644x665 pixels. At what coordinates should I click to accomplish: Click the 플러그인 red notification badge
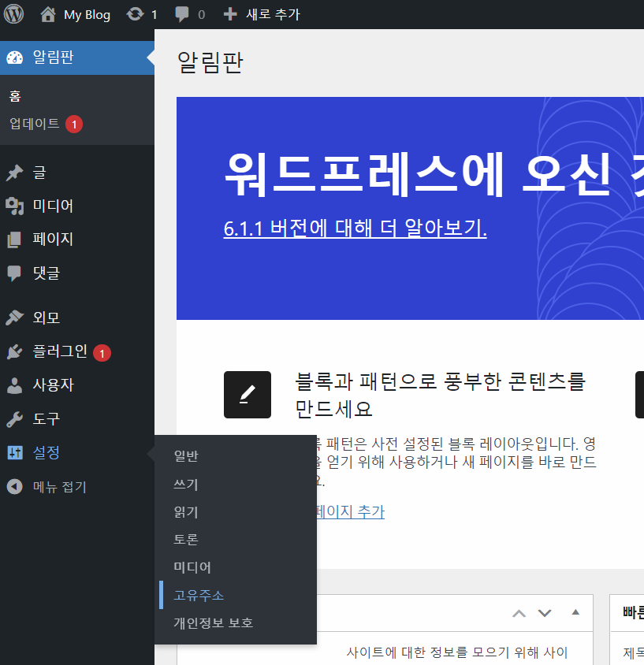(x=102, y=353)
